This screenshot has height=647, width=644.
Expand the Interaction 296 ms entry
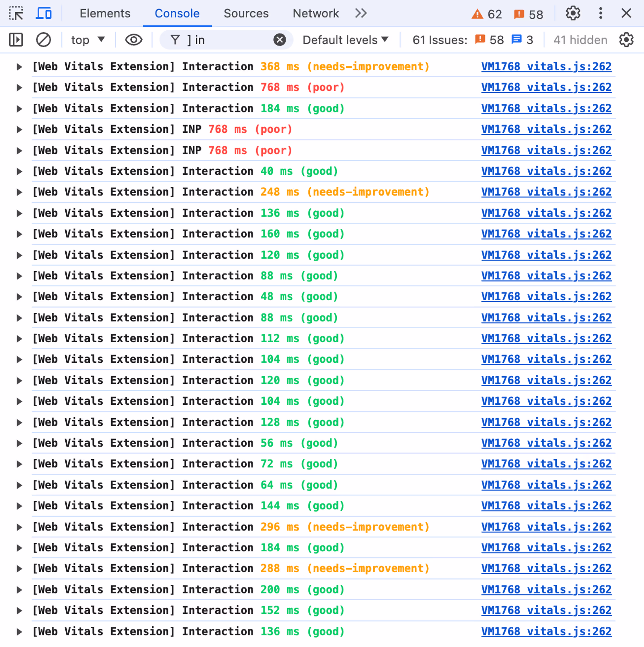click(19, 527)
